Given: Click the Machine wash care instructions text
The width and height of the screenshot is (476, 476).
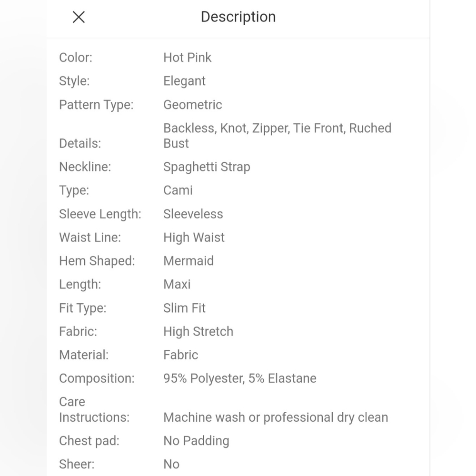Looking at the screenshot, I should 276,417.
